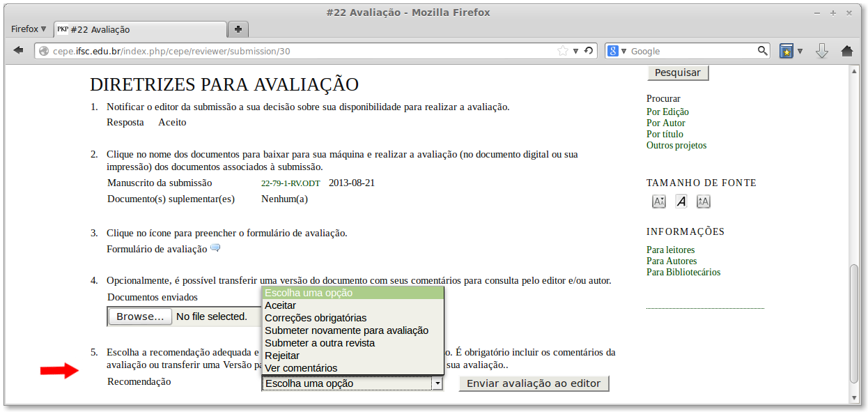Bookmark page with the star icon
The image size is (868, 412).
tap(563, 51)
